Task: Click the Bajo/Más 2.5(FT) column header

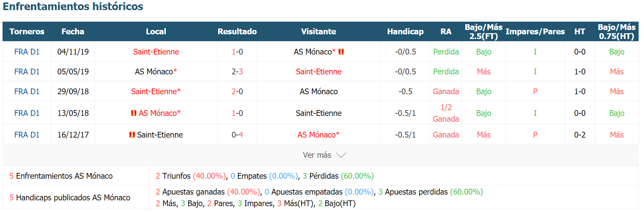Action: [x=484, y=31]
